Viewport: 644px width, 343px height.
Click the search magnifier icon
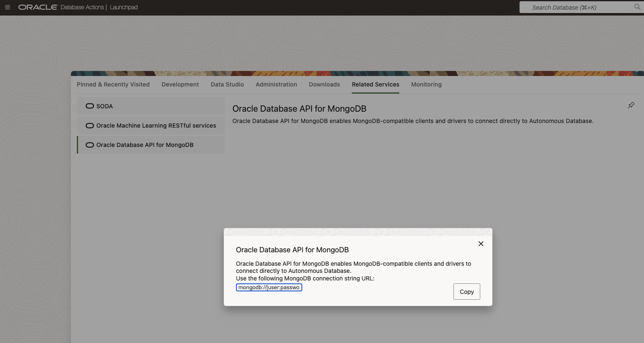[637, 7]
